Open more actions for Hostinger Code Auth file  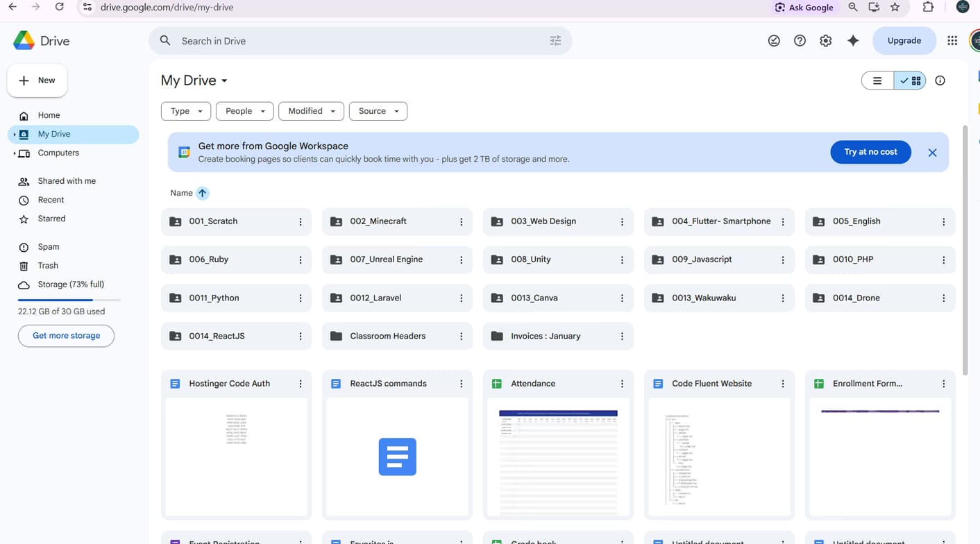point(301,384)
